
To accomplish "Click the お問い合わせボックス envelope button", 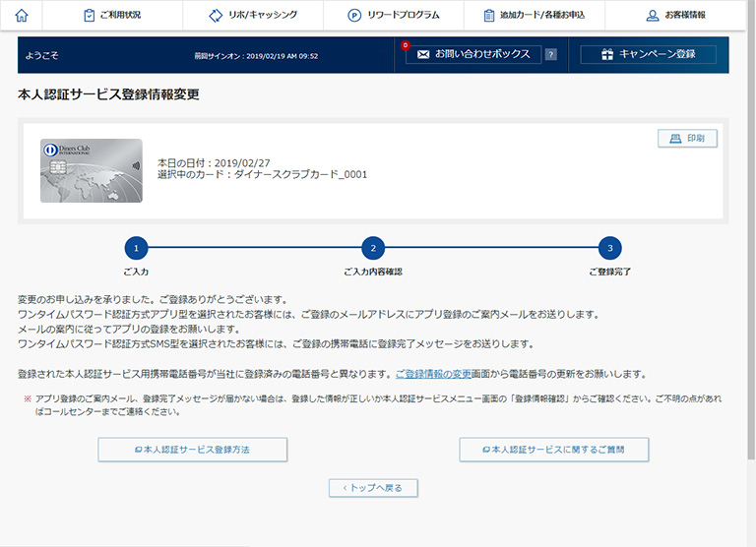I will pos(473,54).
